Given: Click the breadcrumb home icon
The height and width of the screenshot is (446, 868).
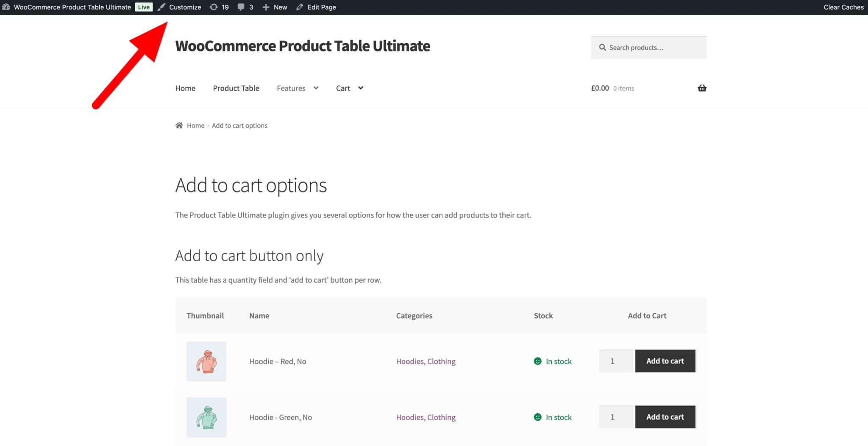Looking at the screenshot, I should point(179,125).
